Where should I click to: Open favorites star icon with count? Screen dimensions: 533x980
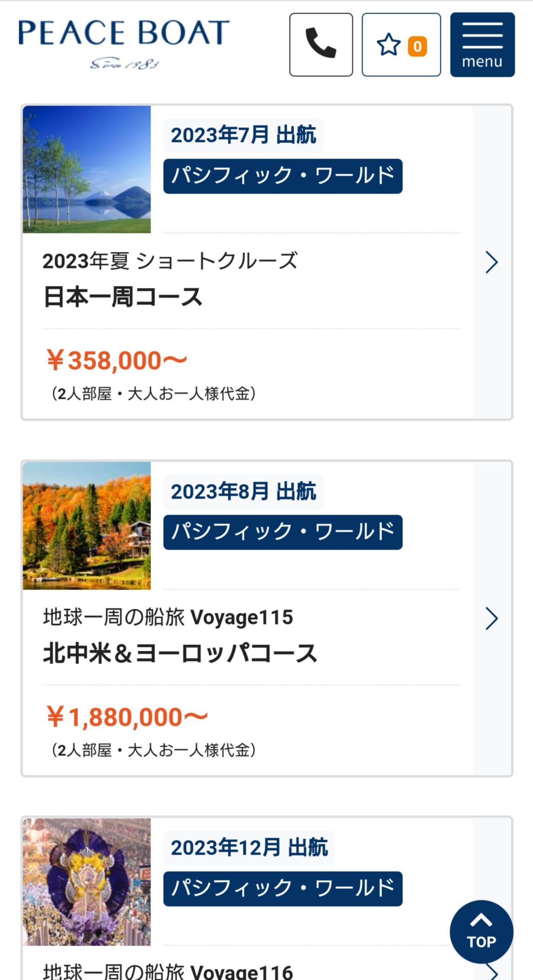pyautogui.click(x=401, y=44)
